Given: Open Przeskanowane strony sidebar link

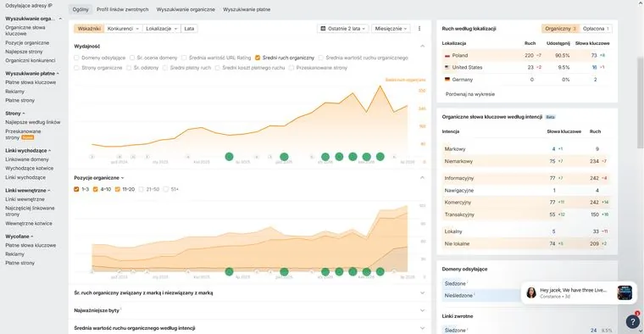Looking at the screenshot, I should pos(23,134).
